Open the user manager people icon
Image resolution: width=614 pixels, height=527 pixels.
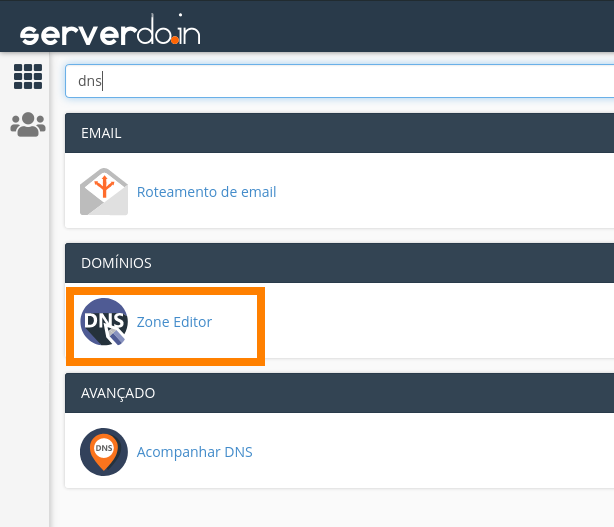(x=28, y=124)
